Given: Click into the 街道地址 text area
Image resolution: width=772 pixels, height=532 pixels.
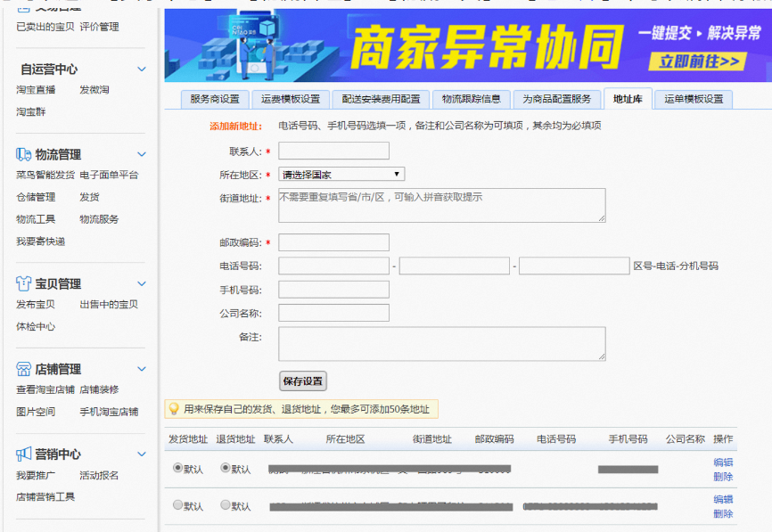Looking at the screenshot, I should (442, 205).
